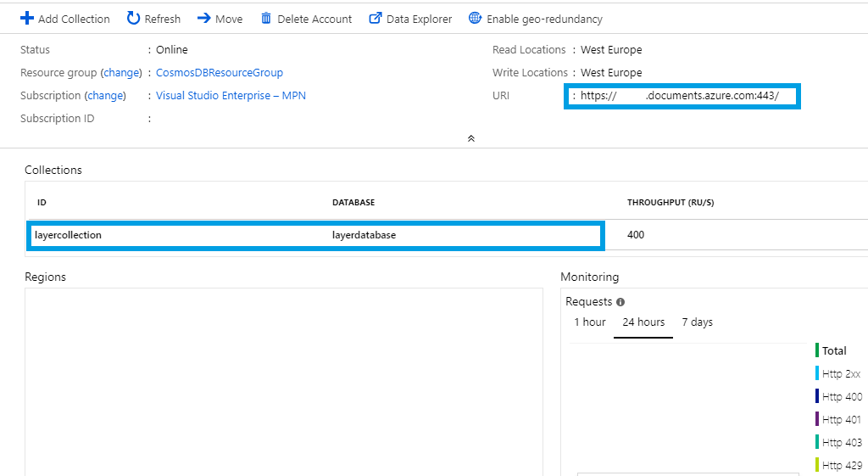Click the Regions map area
Screen dimensions: 868x476
284,382
